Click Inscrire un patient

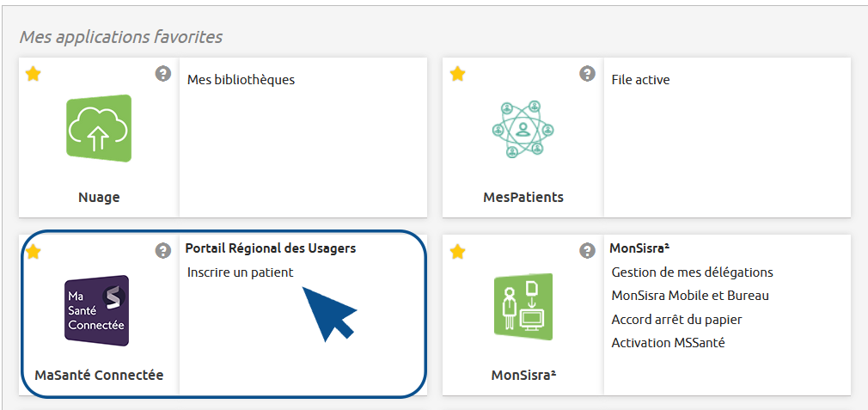[x=240, y=272]
